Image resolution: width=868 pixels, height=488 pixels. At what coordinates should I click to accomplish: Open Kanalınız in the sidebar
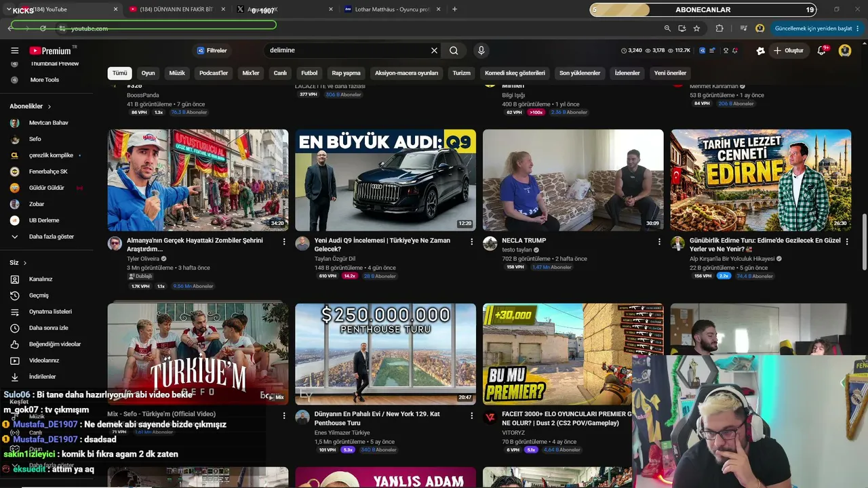pyautogui.click(x=41, y=279)
